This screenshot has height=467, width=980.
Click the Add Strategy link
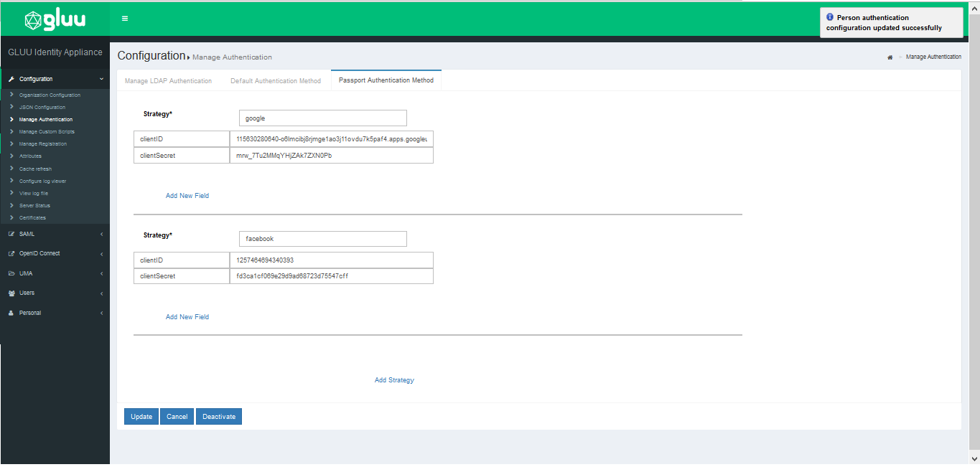click(x=394, y=380)
